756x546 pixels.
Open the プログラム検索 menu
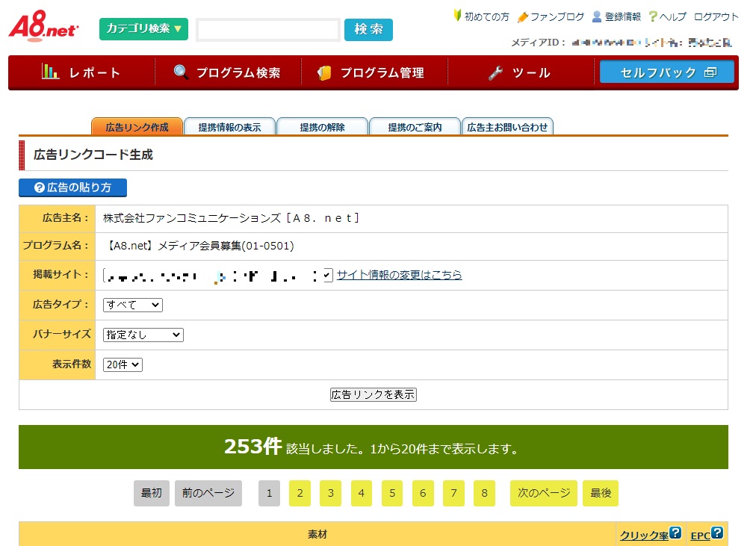(228, 72)
